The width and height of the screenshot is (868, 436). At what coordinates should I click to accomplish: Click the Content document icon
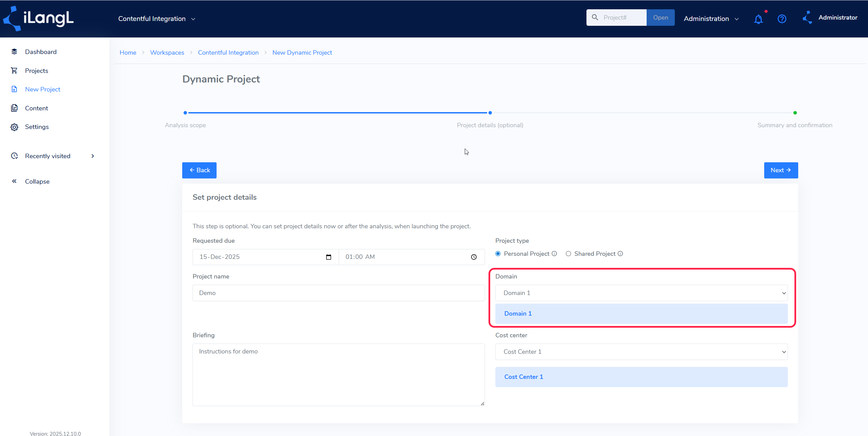(x=14, y=108)
